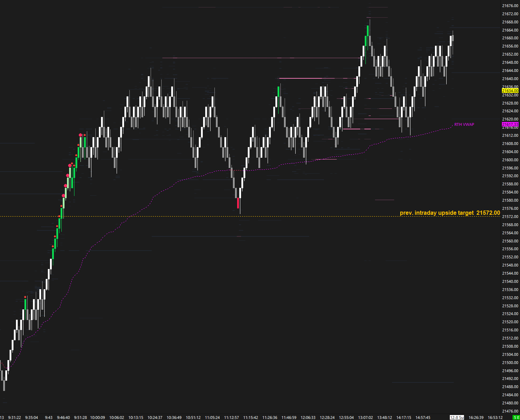Click the 21664.00 price axis label
The width and height of the screenshot is (520, 420).
[510, 30]
